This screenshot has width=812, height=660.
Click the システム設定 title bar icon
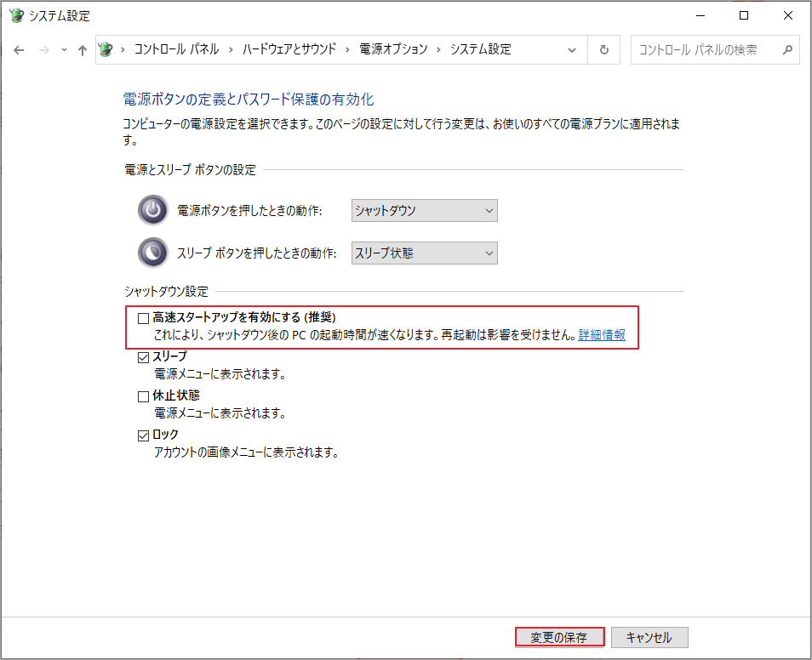click(16, 15)
